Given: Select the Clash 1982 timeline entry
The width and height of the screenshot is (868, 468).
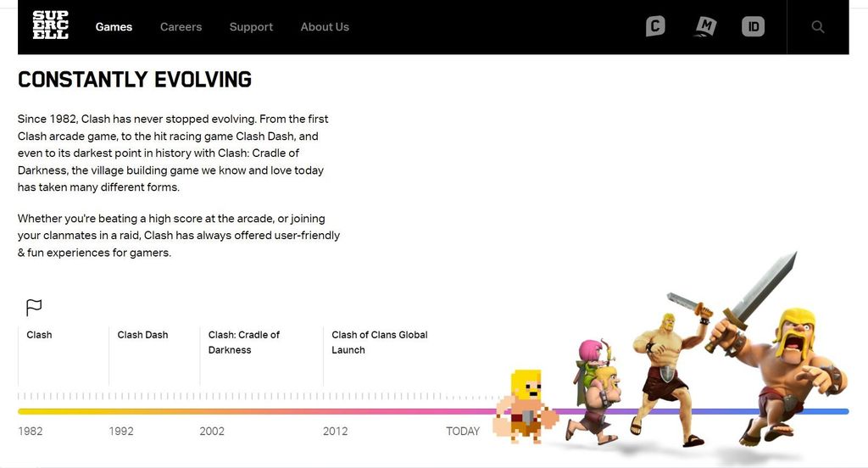Looking at the screenshot, I should point(39,335).
